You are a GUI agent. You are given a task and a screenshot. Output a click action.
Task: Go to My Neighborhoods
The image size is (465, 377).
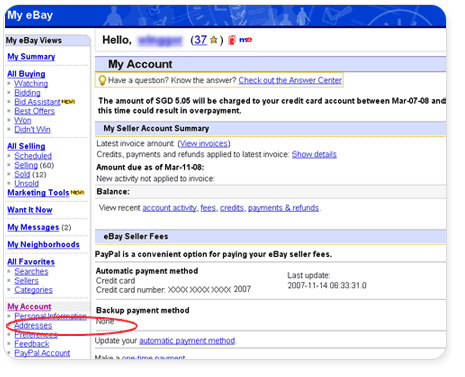[x=43, y=244]
